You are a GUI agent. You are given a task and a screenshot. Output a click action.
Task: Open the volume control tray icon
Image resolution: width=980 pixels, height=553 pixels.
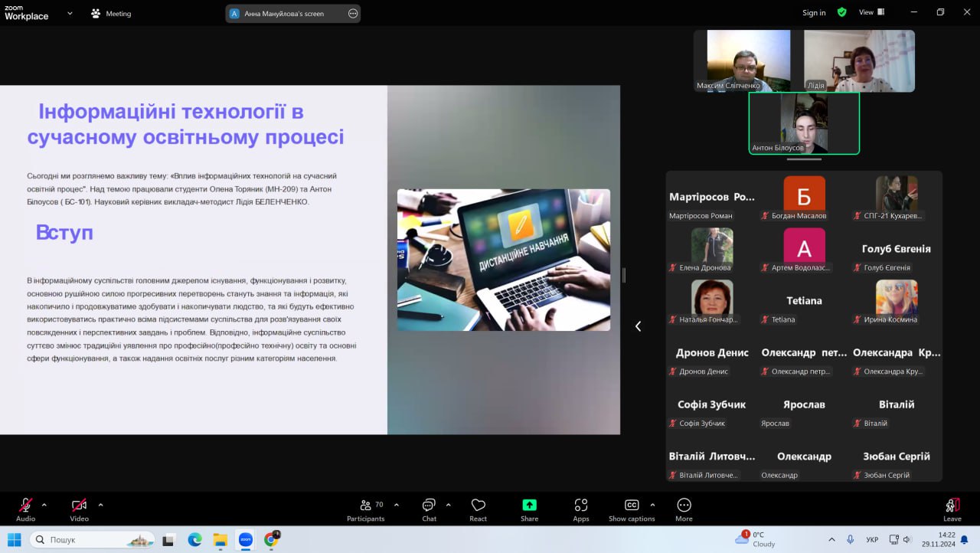click(x=907, y=539)
